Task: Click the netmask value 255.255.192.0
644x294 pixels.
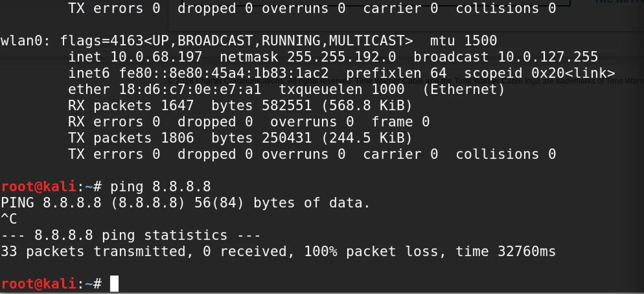Action: tap(341, 57)
